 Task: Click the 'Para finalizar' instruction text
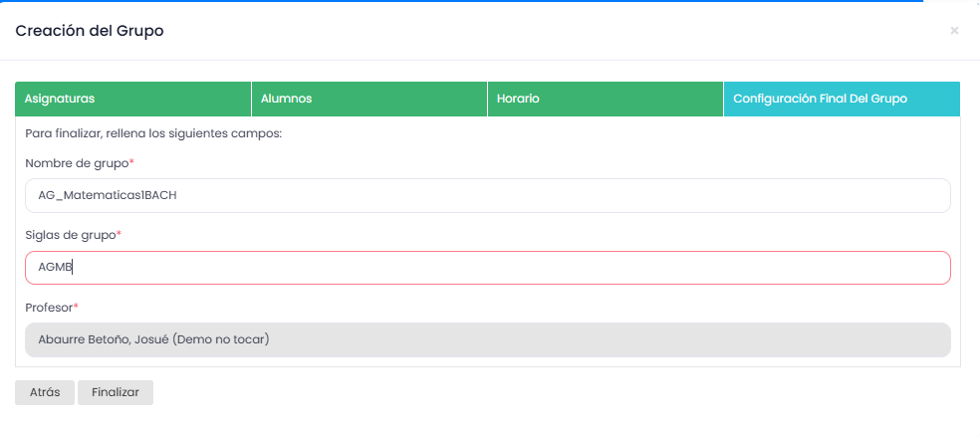click(154, 133)
